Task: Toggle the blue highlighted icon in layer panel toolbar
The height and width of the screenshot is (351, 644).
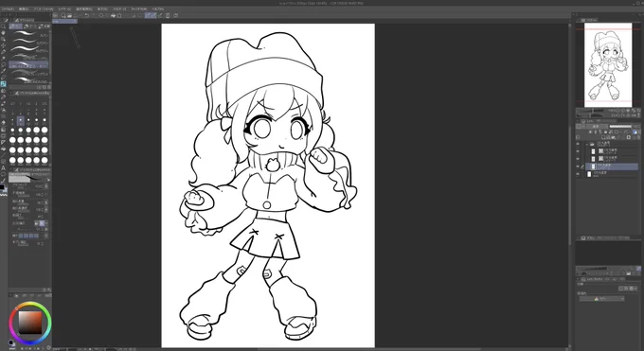Action: click(635, 132)
